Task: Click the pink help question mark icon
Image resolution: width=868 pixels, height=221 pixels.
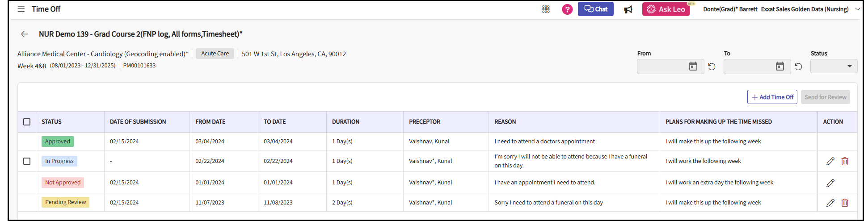Action: click(567, 9)
